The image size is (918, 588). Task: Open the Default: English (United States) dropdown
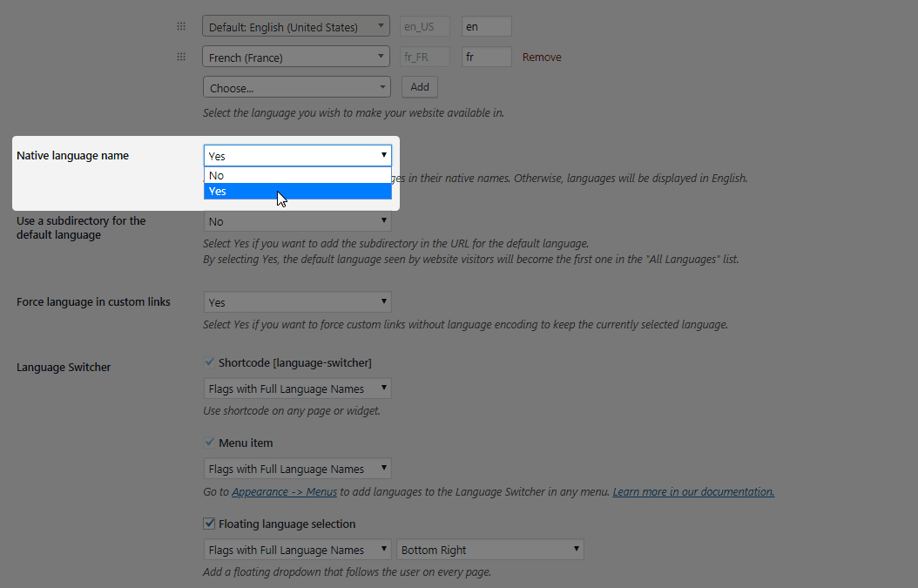[x=295, y=27]
